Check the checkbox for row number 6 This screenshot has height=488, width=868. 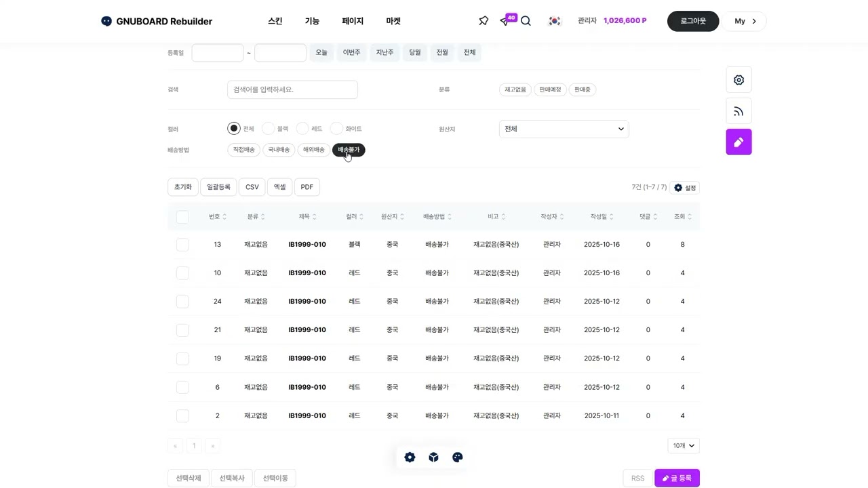(x=182, y=388)
